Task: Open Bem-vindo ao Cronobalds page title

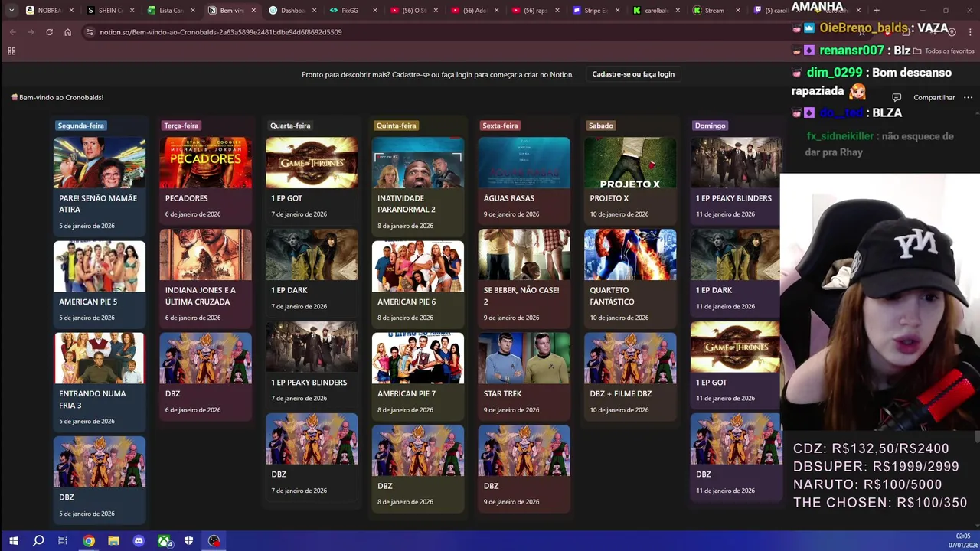Action: pyautogui.click(x=57, y=97)
